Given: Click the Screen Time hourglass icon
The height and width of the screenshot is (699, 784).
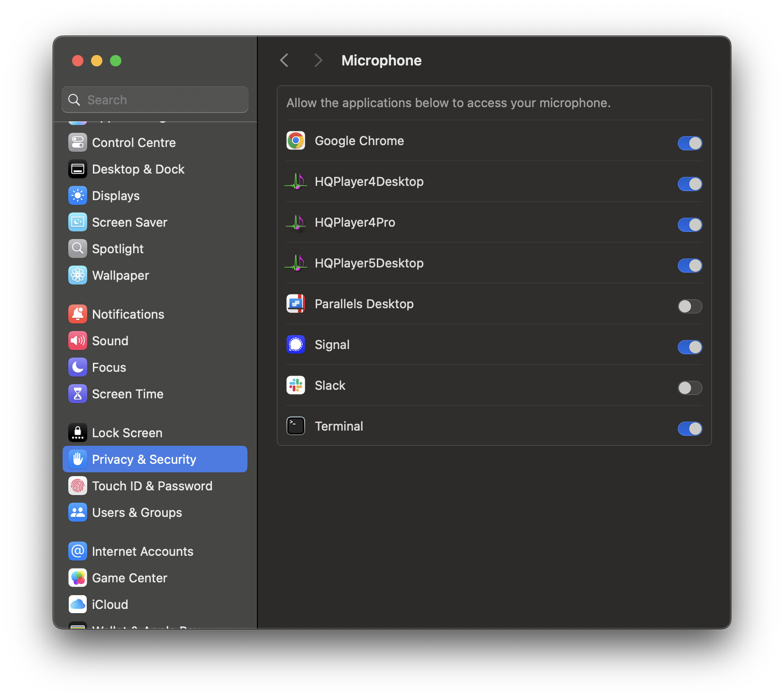Looking at the screenshot, I should (x=78, y=394).
